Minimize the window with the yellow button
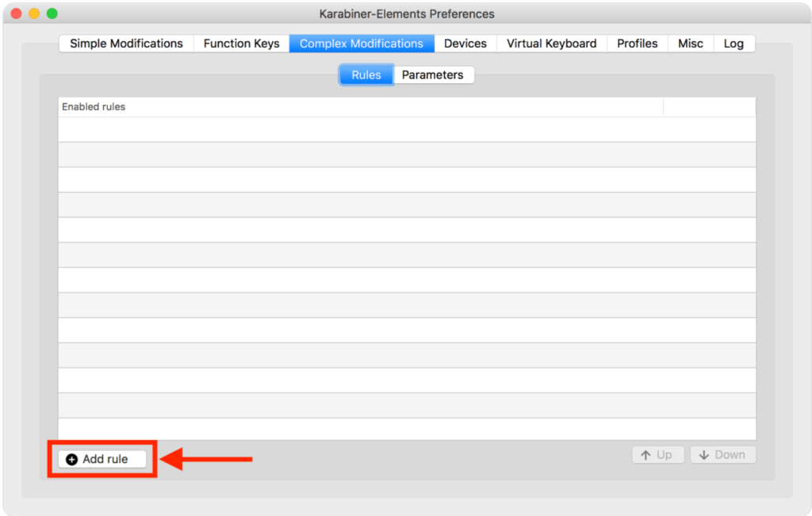812x516 pixels. coord(34,13)
